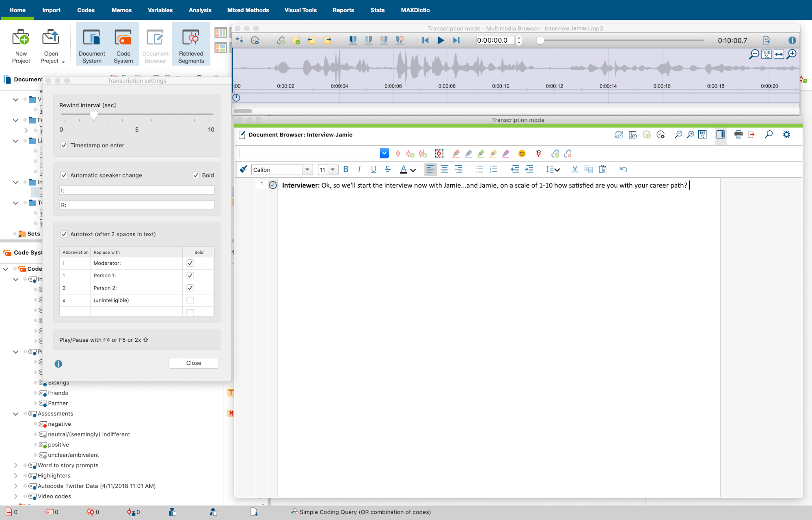812x520 pixels.
Task: Uncheck Bold for Moderator autotext
Action: point(190,263)
